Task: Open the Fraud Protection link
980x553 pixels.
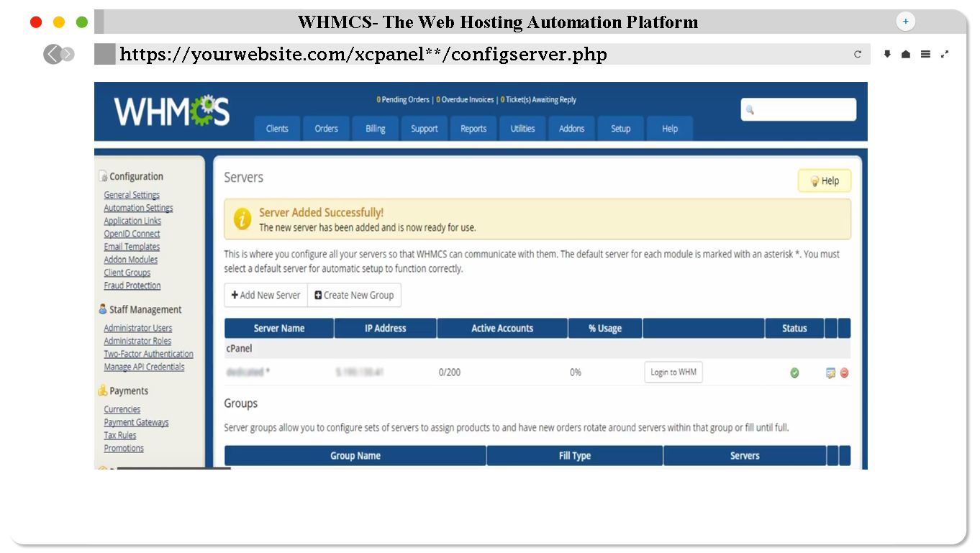Action: (x=132, y=285)
